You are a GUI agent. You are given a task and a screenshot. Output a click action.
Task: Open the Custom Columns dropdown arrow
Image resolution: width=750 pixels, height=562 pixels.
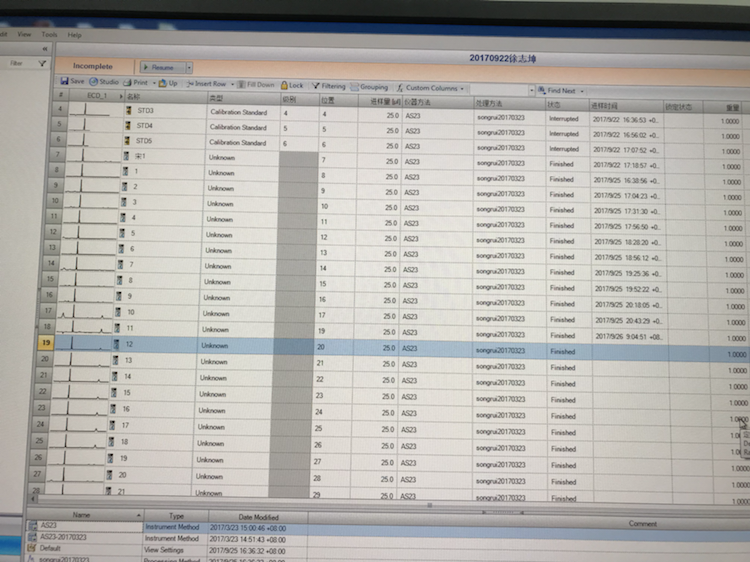[462, 88]
